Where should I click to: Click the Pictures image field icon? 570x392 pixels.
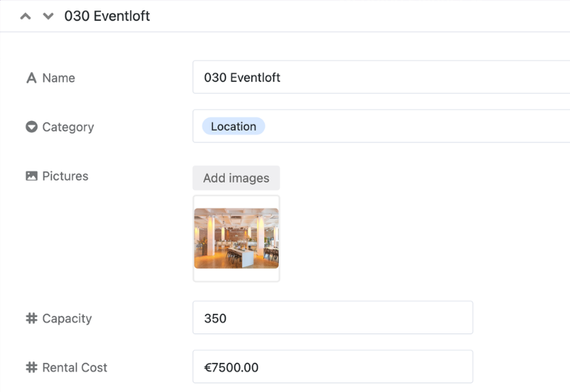pyautogui.click(x=31, y=176)
